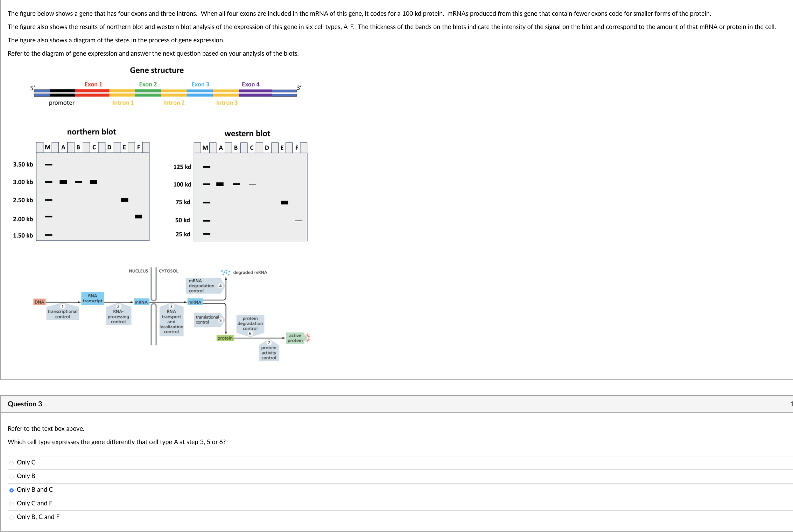Screen dimensions: 793x532
Task: Click the 'Exon 3' label
Action: pyautogui.click(x=201, y=84)
